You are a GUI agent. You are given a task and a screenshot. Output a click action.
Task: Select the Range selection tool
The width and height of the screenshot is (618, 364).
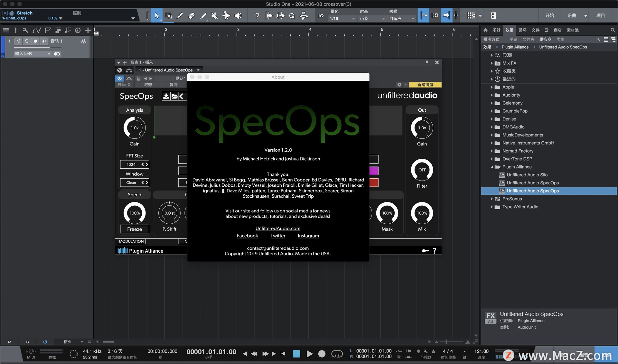click(168, 15)
